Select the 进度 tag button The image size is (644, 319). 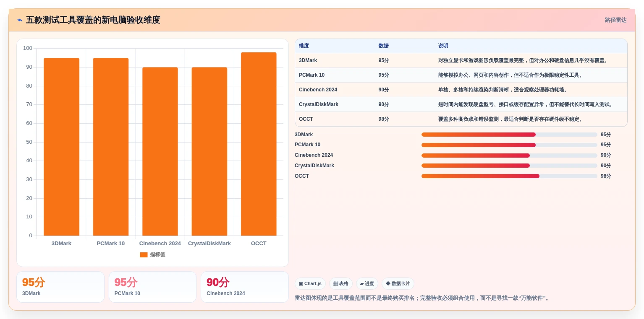367,284
